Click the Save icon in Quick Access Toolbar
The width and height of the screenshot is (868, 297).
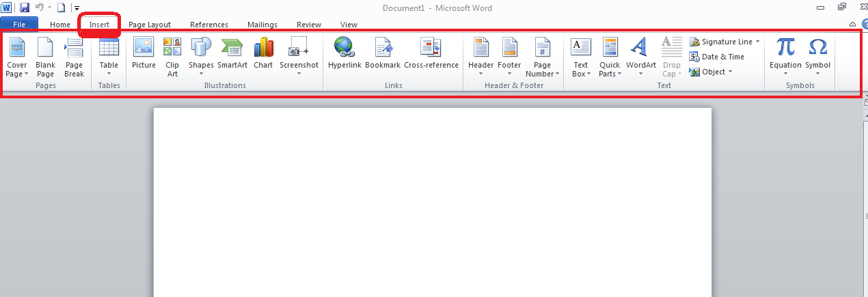point(25,8)
